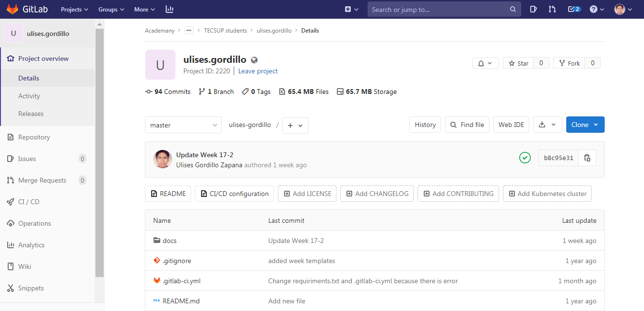The width and height of the screenshot is (644, 311).
Task: Star the project
Action: (518, 63)
